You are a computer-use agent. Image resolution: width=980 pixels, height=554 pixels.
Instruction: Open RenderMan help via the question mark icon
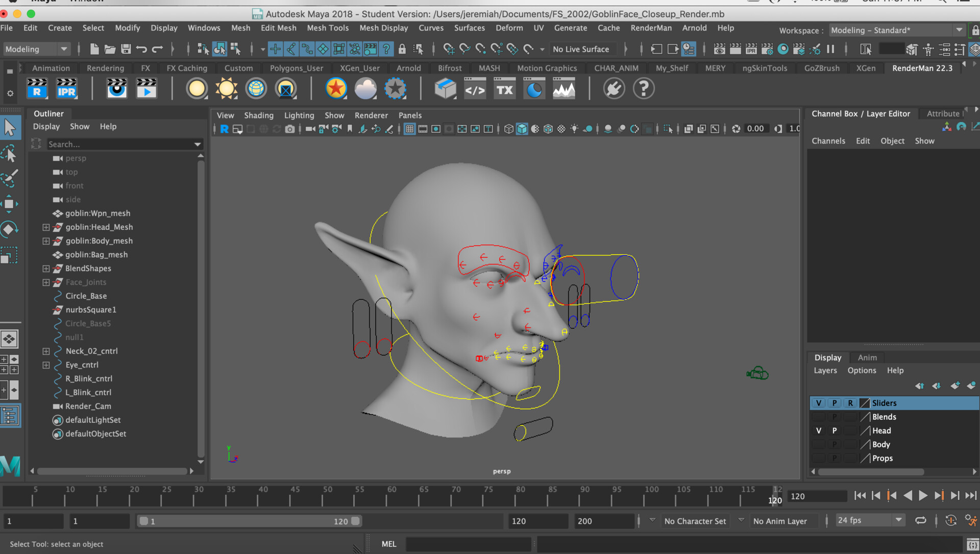click(x=644, y=88)
